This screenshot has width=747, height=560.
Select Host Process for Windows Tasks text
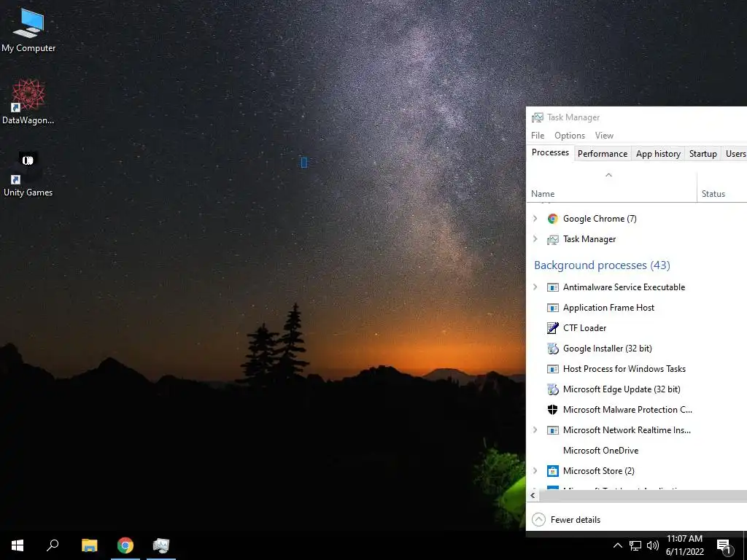[624, 369]
